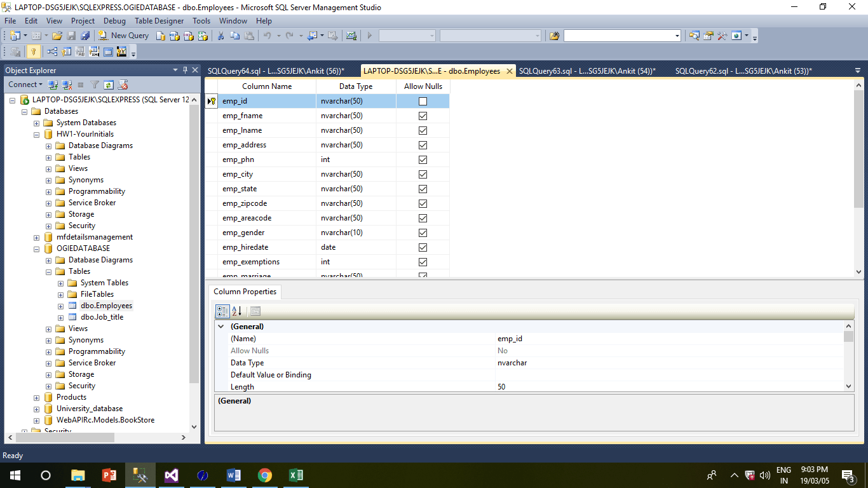This screenshot has width=868, height=488.
Task: Click the Activity Monitor icon in toolbar
Action: click(351, 36)
